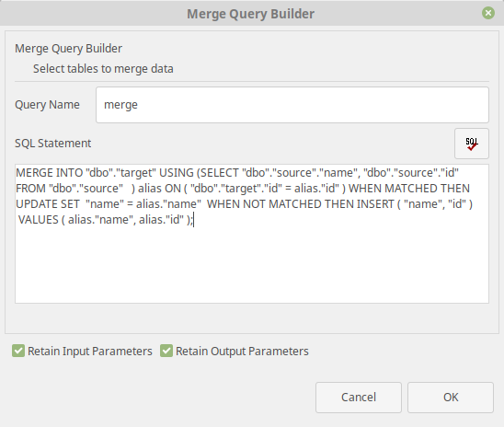Image resolution: width=504 pixels, height=427 pixels.
Task: Click the UPDATE SET keyword in statement
Action: [48, 204]
